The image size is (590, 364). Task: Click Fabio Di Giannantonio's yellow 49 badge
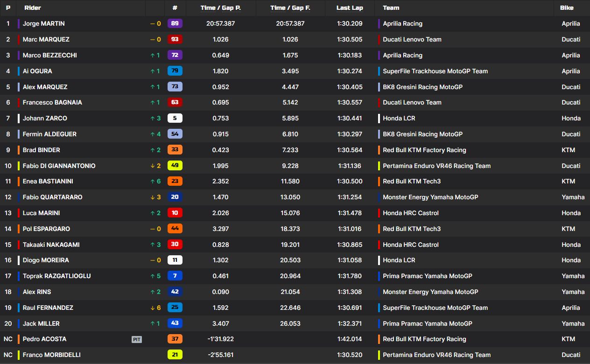pos(175,166)
